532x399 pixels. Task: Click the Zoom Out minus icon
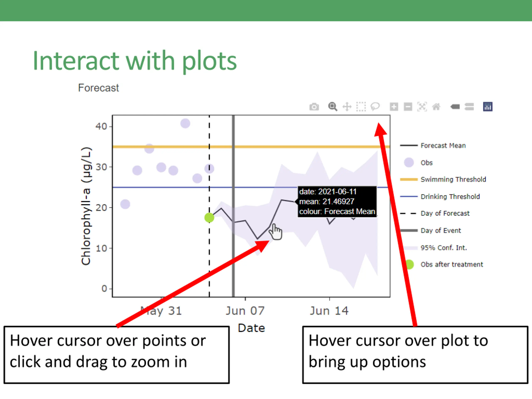coord(408,107)
